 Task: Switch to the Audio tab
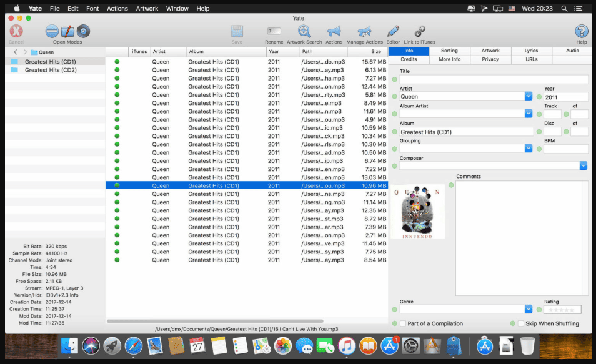572,51
